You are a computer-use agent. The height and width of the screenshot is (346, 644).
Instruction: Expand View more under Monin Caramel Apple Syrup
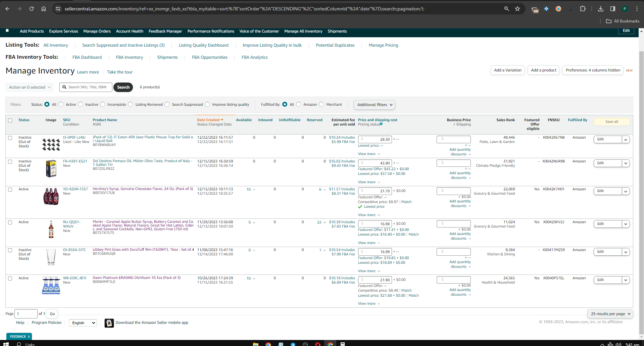pyautogui.click(x=369, y=243)
